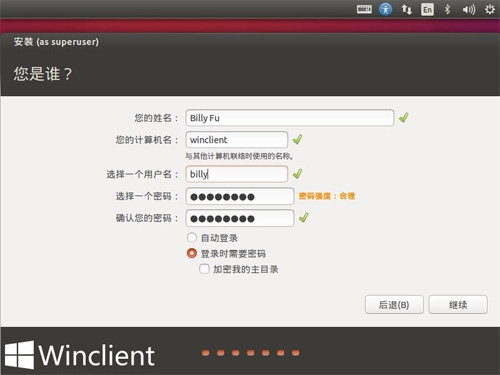
Task: Enable the 加密我的主目录 checkbox
Action: click(204, 269)
